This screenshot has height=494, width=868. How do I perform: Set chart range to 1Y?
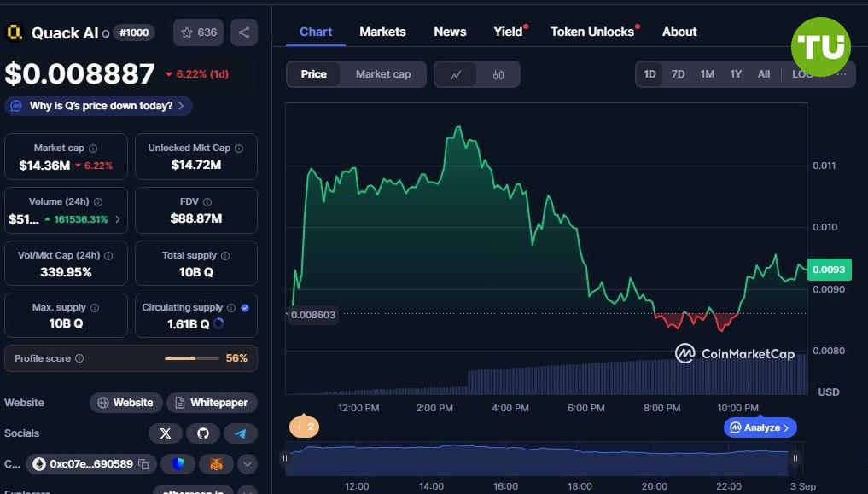tap(736, 74)
